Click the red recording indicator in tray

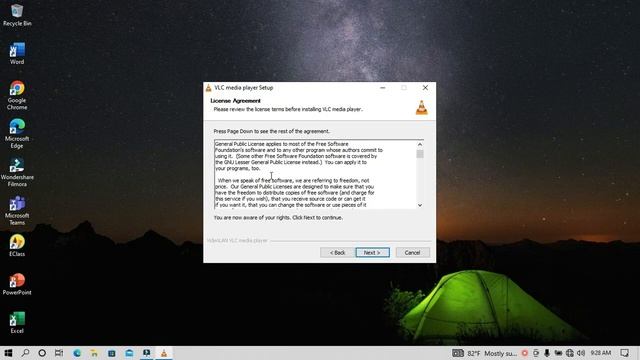524,353
